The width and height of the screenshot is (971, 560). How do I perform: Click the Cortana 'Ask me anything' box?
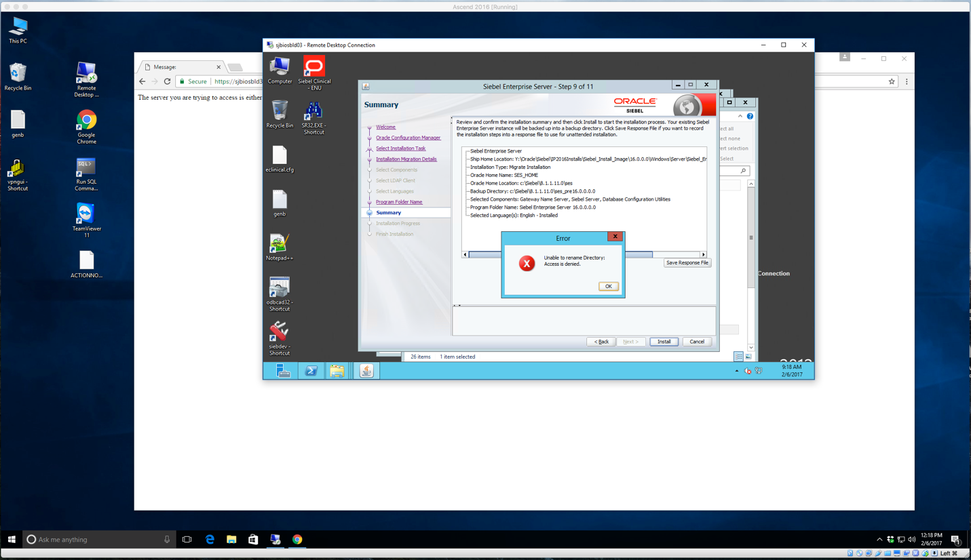(x=98, y=540)
